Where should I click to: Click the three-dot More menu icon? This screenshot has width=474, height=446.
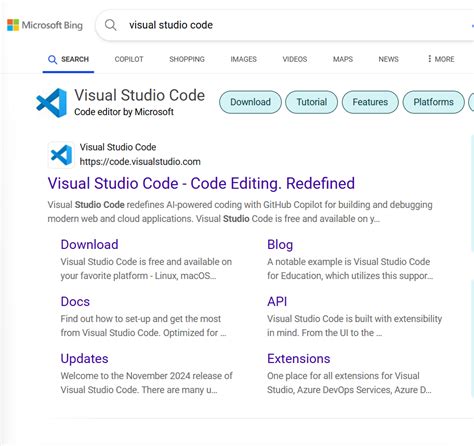429,59
